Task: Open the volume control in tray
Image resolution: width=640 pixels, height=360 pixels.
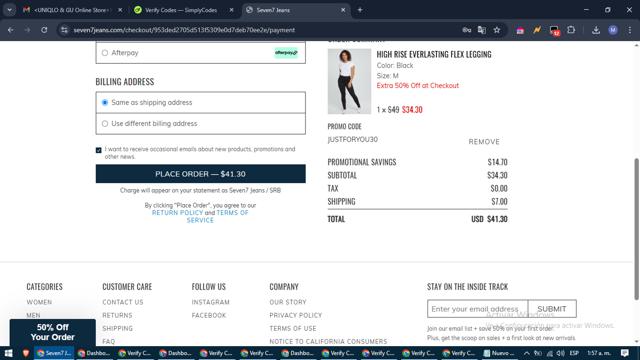Action: coord(561,353)
